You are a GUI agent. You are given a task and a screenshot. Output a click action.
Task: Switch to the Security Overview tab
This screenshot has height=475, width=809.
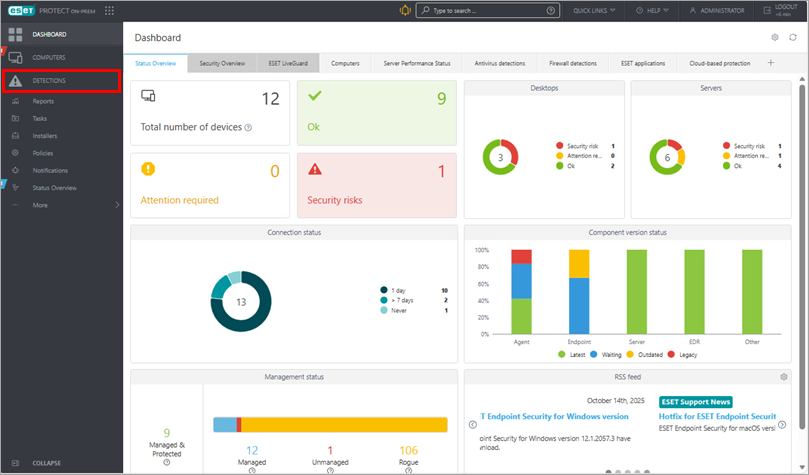pos(222,63)
